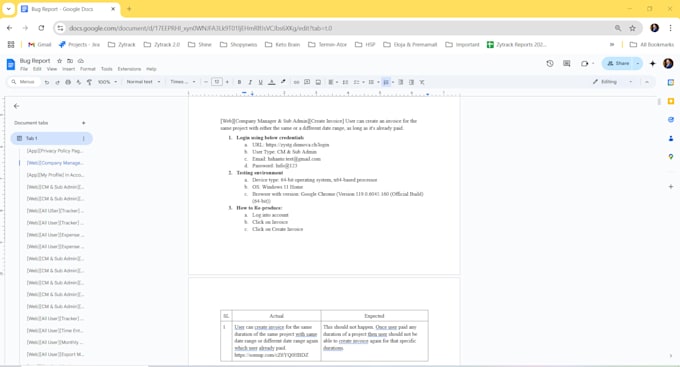Click the Decrease indent icon
Image resolution: width=680 pixels, height=367 pixels.
coord(401,82)
